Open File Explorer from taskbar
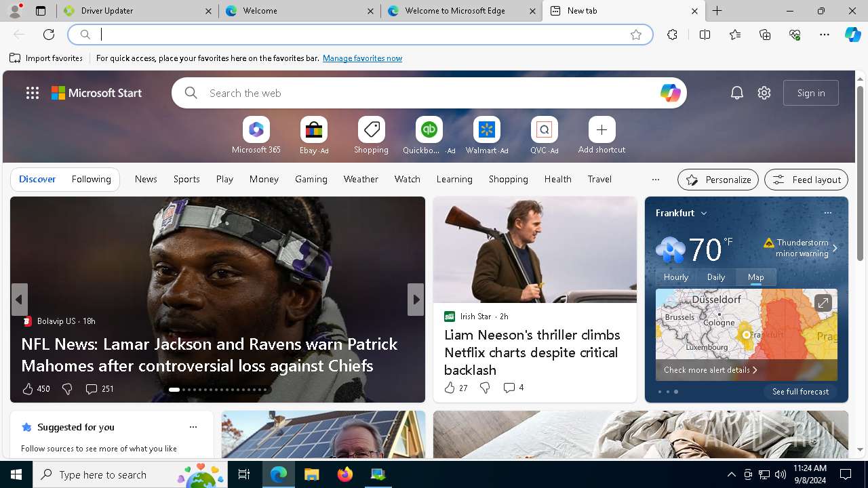 311,474
